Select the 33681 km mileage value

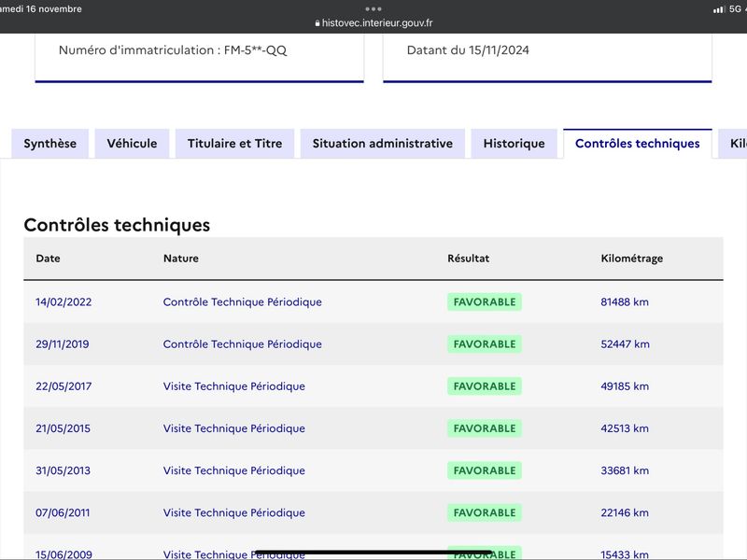[625, 470]
